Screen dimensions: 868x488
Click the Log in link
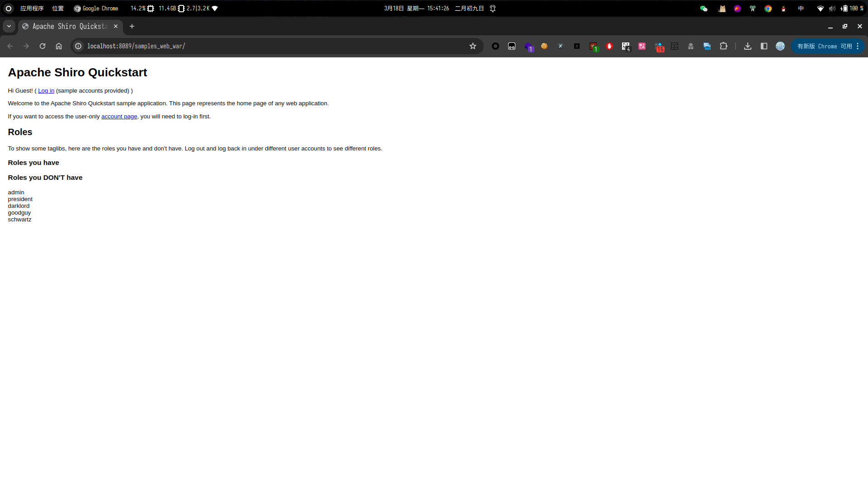46,91
